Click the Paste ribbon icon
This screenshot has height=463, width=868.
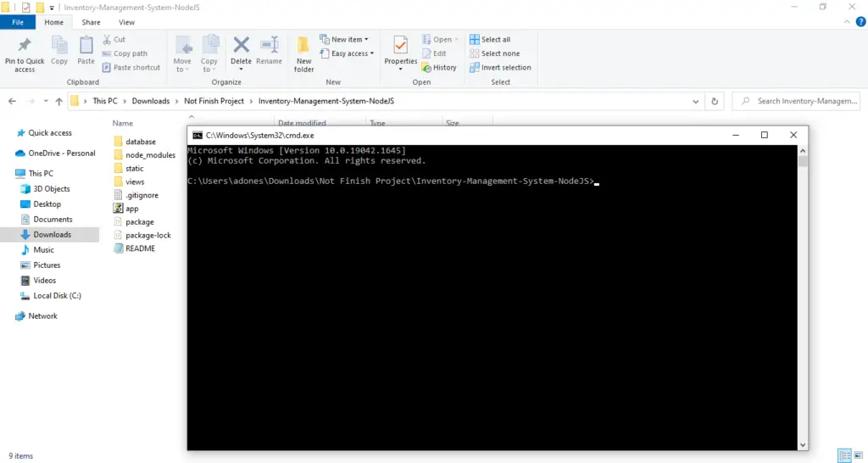pyautogui.click(x=86, y=45)
